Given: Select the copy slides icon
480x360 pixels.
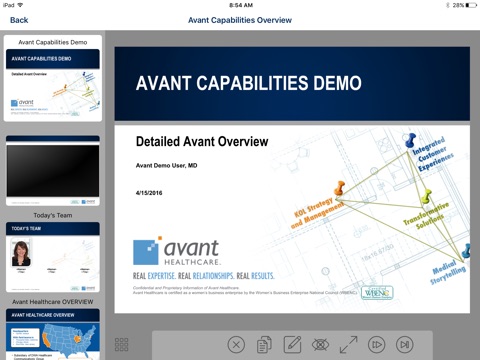Looking at the screenshot, I should (264, 344).
